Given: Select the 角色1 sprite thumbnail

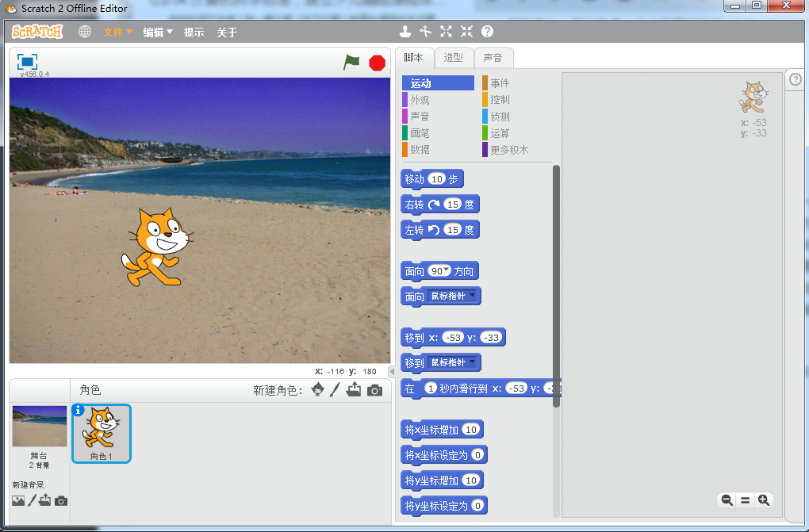Looking at the screenshot, I should (x=102, y=434).
